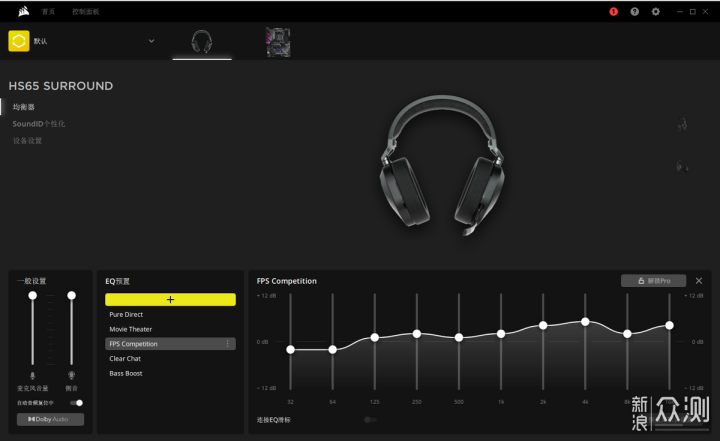Toggle the automatic switch in general settings
This screenshot has width=720, height=441.
(x=77, y=403)
